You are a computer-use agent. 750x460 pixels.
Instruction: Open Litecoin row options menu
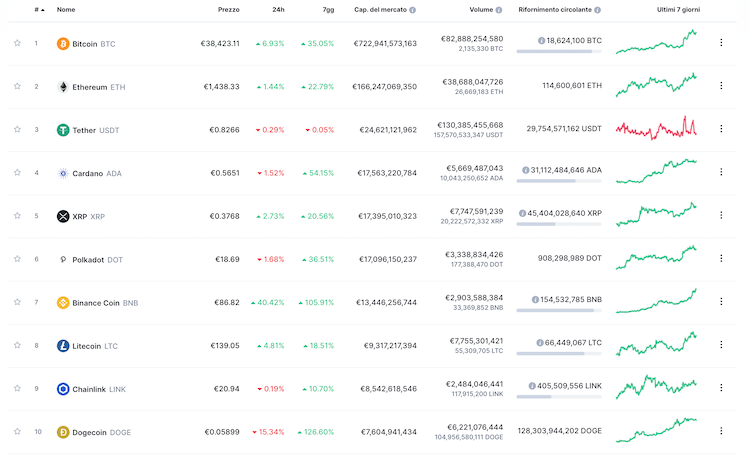pyautogui.click(x=721, y=344)
